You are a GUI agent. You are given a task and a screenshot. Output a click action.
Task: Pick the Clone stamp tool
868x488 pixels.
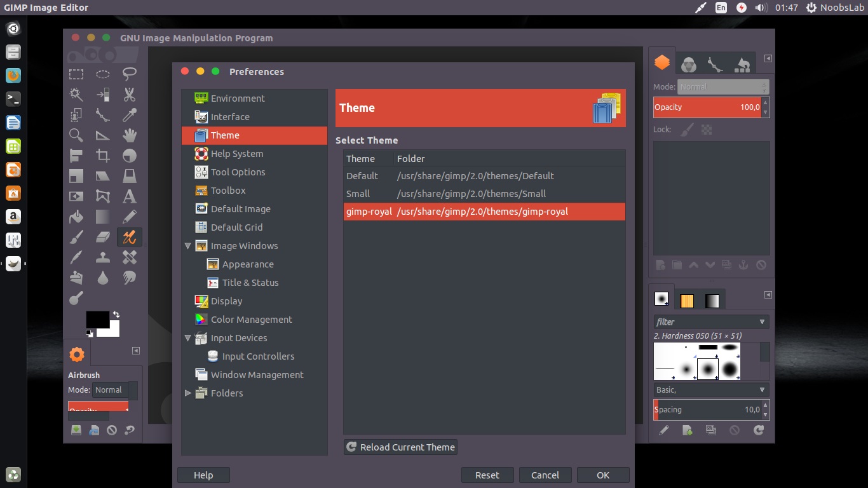(103, 257)
